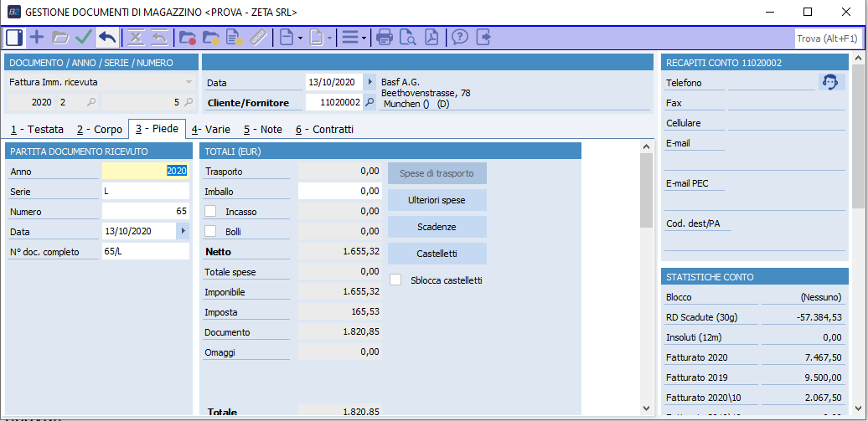This screenshot has height=421, width=868.
Task: Click the Ulteriori spese button
Action: (437, 200)
